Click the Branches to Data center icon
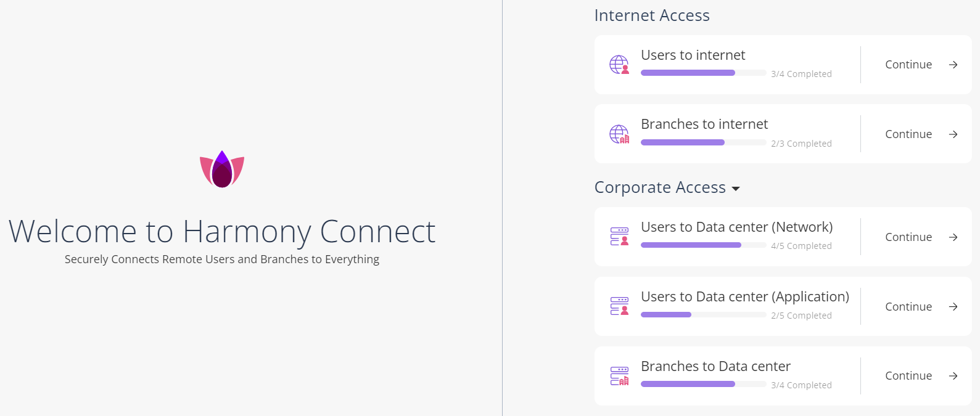 (x=619, y=376)
